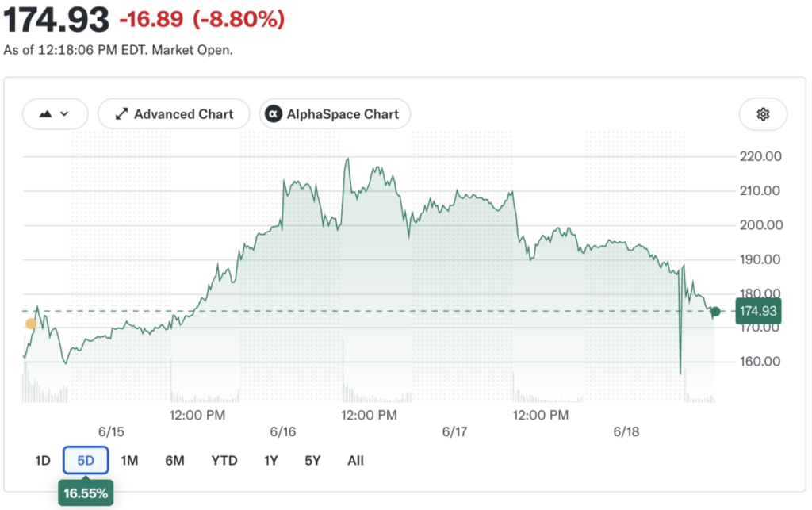Image resolution: width=812 pixels, height=510 pixels.
Task: Select the 5D time range
Action: [86, 460]
